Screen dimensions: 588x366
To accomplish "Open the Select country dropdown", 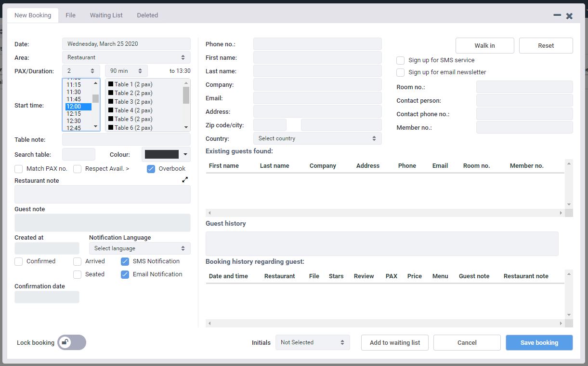I will (x=317, y=138).
